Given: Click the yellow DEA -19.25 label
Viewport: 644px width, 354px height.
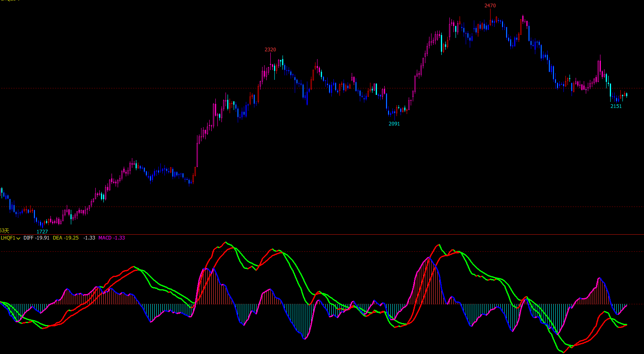Looking at the screenshot, I should (x=66, y=238).
